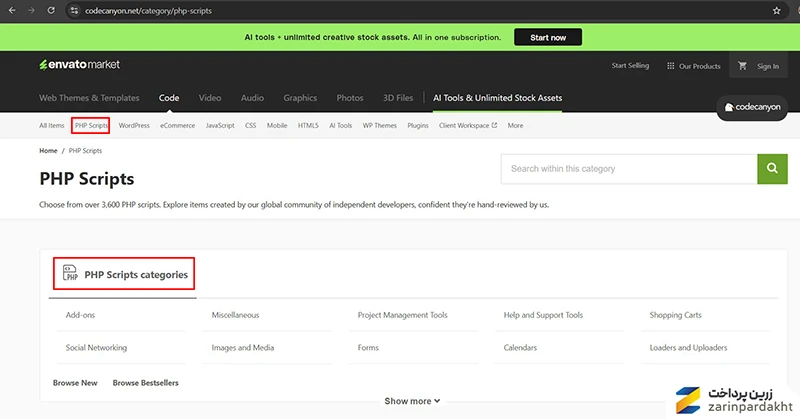
Task: Open Help and Support Tools category
Action: [x=543, y=315]
